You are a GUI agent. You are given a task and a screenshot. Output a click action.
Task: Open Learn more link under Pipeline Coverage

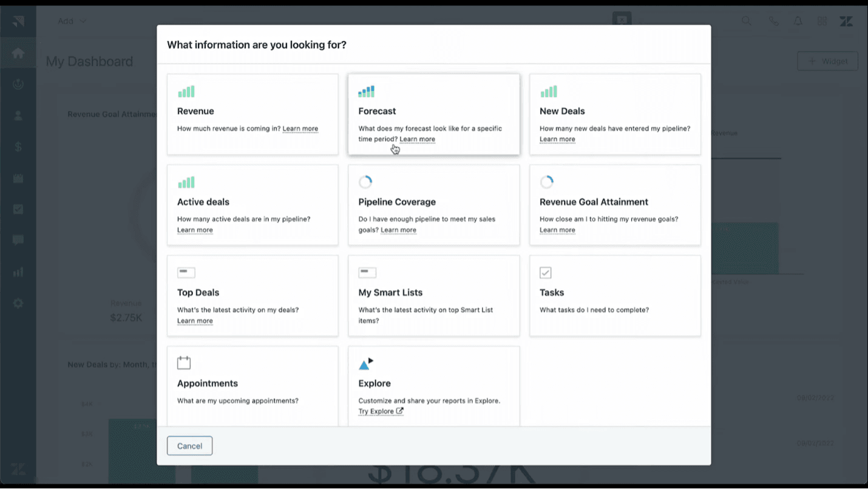click(x=398, y=230)
